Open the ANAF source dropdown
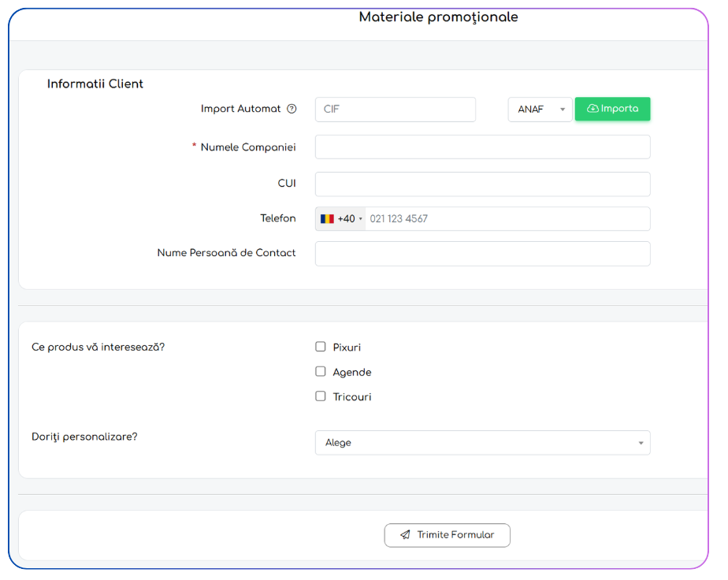 [x=540, y=110]
